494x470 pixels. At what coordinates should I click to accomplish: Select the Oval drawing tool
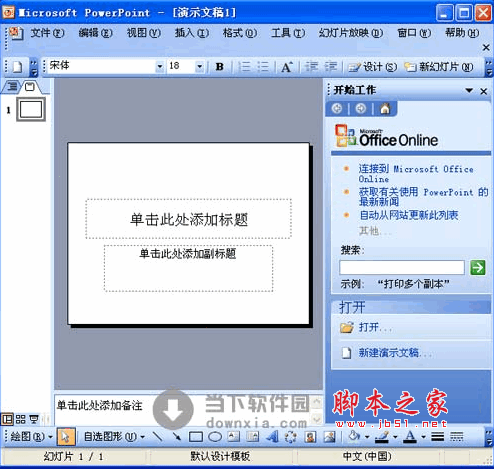(215, 436)
